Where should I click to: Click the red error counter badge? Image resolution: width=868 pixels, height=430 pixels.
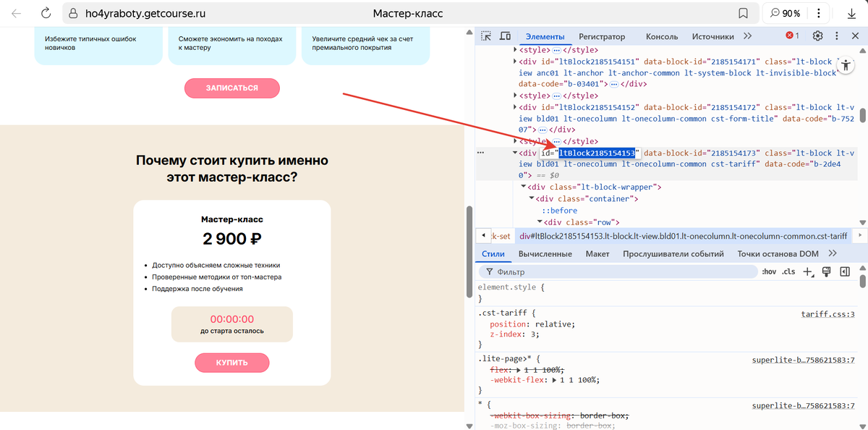[793, 36]
